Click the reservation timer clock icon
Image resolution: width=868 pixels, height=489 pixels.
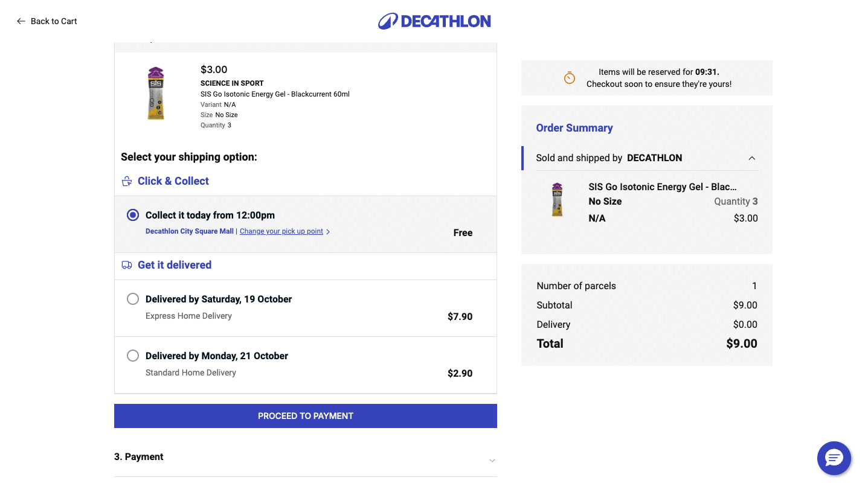click(x=569, y=78)
